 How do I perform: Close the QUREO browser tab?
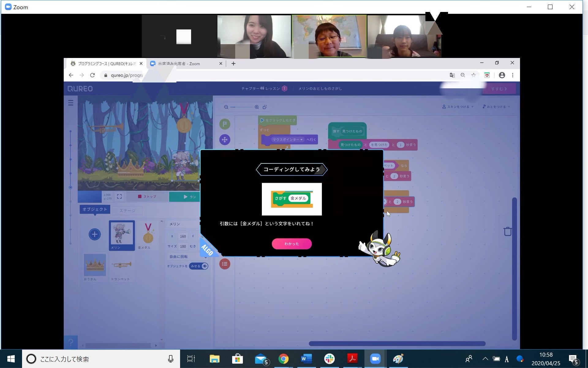(141, 63)
